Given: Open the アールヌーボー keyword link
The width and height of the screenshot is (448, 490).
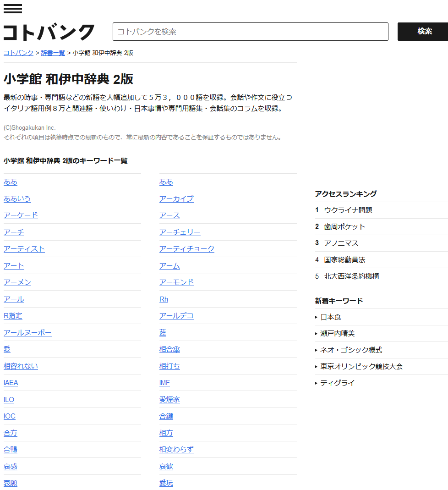Looking at the screenshot, I should click(27, 332).
